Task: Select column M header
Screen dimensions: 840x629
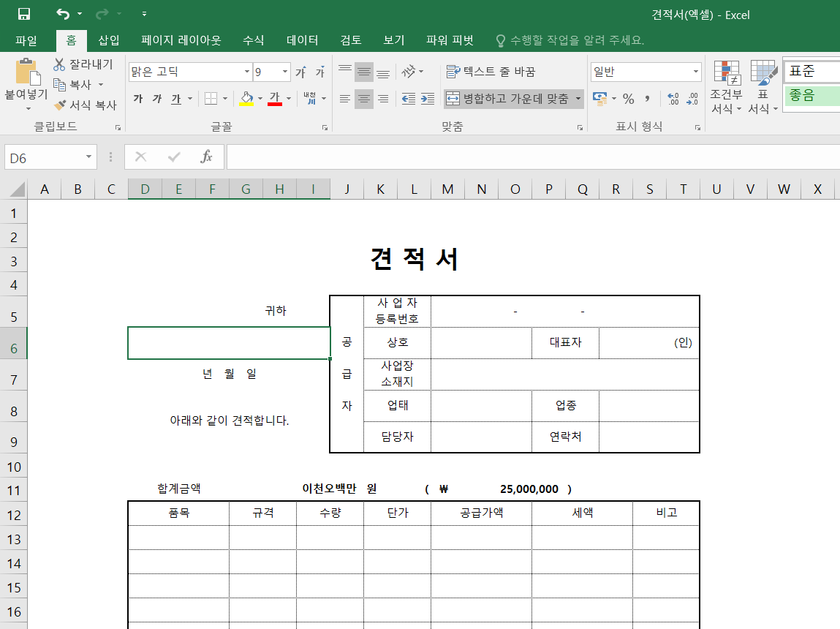Action: pyautogui.click(x=448, y=189)
